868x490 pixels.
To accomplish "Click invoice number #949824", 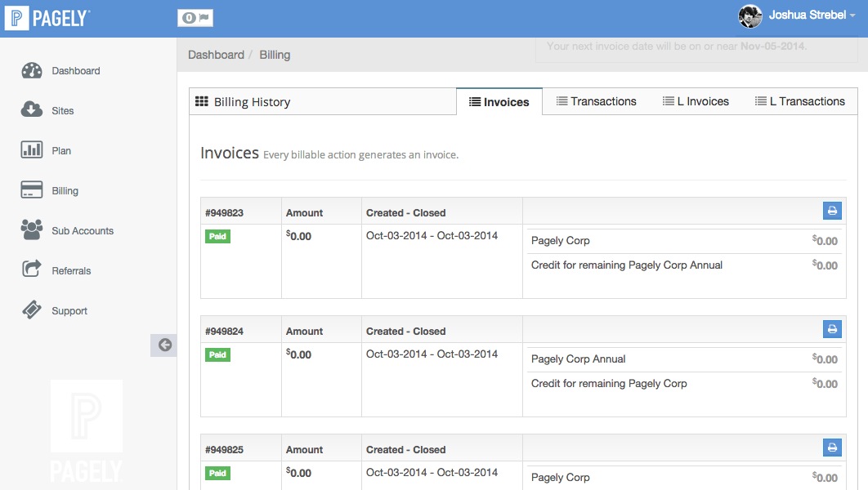I will pyautogui.click(x=224, y=332).
